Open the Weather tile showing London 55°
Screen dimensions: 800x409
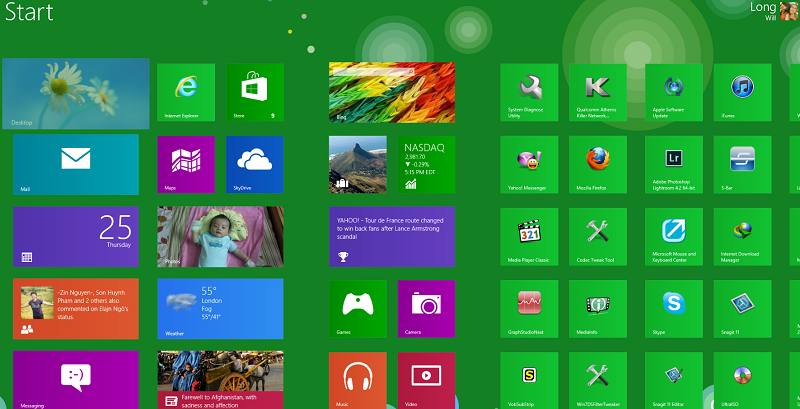tap(220, 309)
